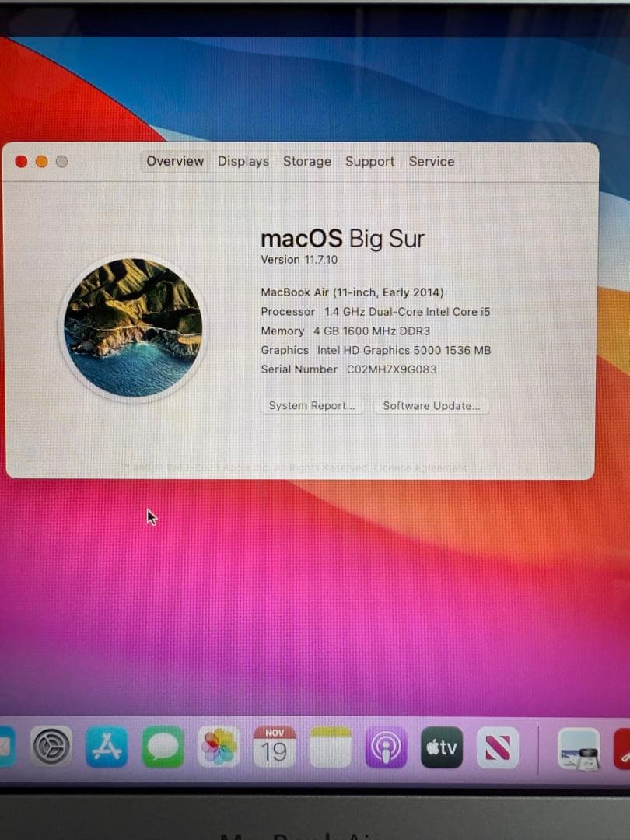Return to the Overview tab
630x840 pixels.
[x=174, y=161]
